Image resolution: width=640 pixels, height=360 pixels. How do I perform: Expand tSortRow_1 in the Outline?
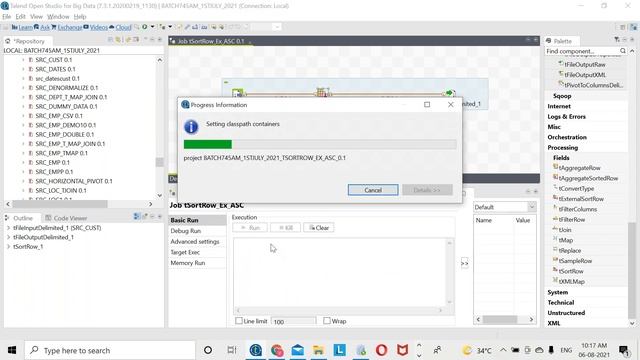[x=8, y=247]
